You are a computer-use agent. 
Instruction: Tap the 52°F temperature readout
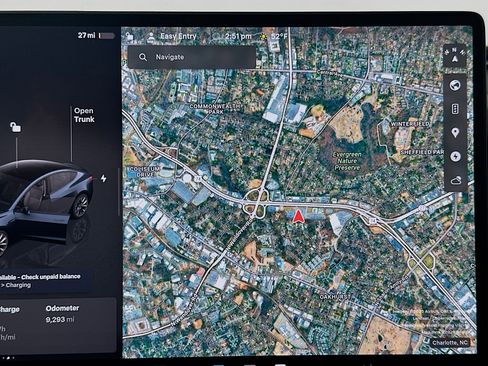[279, 36]
